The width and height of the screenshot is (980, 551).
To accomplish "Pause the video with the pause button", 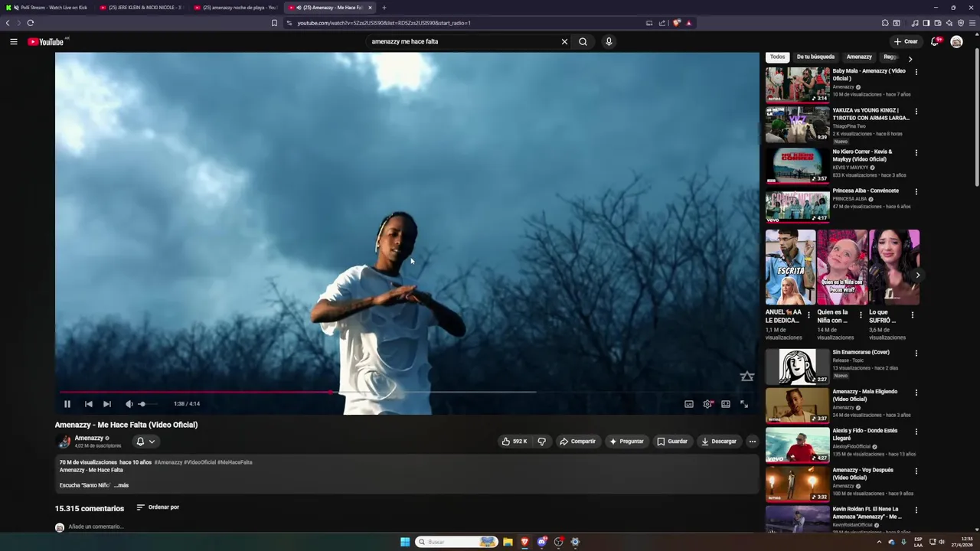I will point(67,404).
